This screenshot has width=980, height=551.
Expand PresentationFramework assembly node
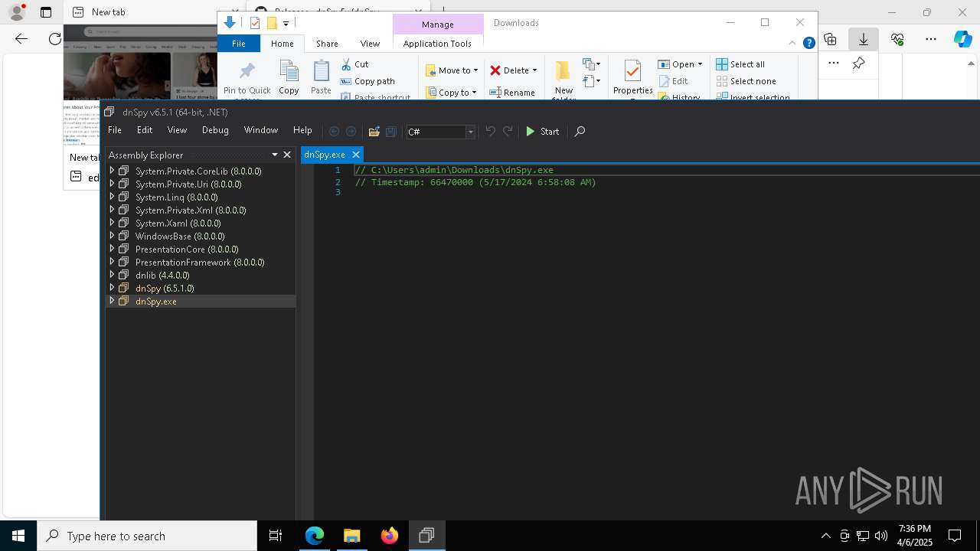pos(112,262)
